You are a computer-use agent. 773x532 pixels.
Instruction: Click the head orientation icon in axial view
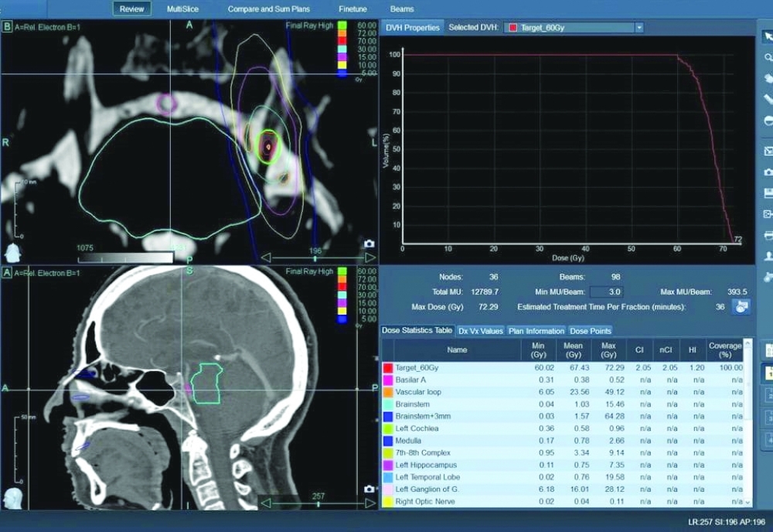click(x=12, y=252)
